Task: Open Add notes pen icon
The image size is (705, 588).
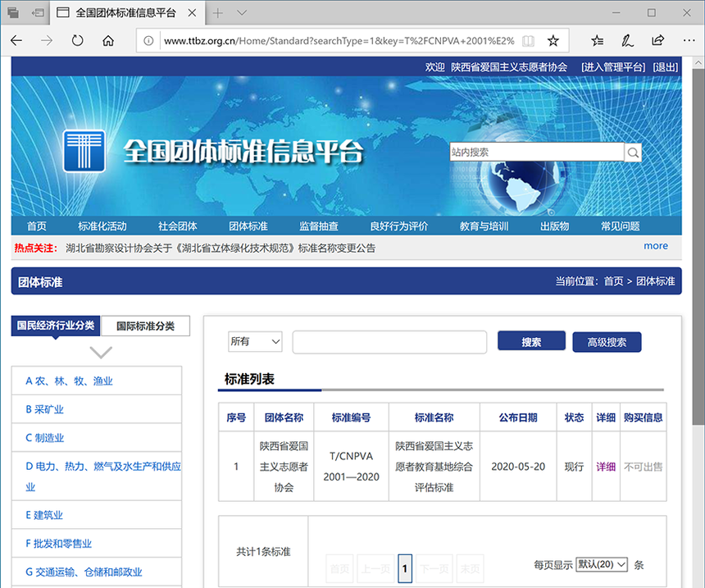Action: (627, 41)
